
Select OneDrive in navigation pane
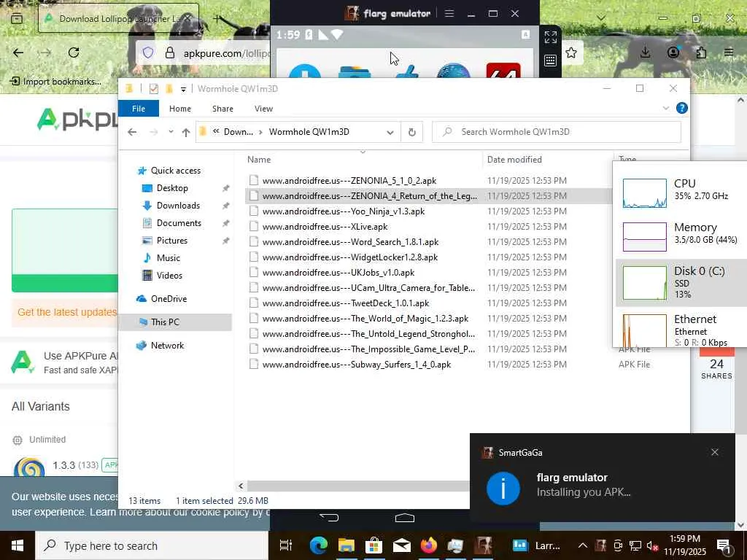(169, 298)
